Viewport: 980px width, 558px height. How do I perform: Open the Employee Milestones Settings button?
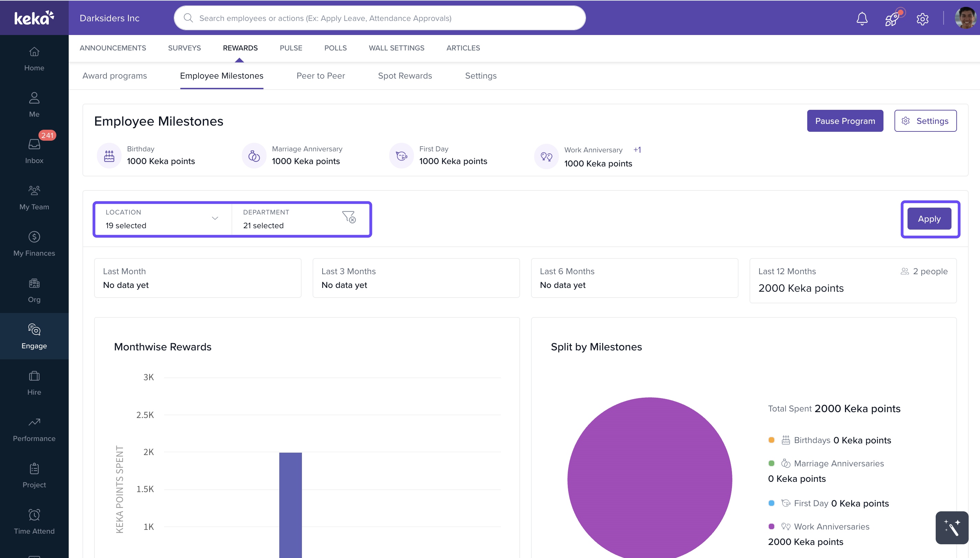tap(925, 121)
